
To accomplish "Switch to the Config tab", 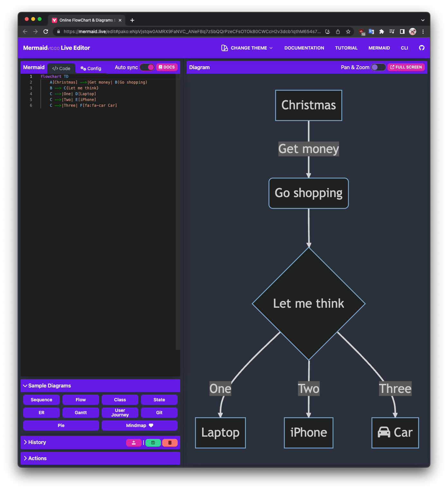I will pos(91,68).
